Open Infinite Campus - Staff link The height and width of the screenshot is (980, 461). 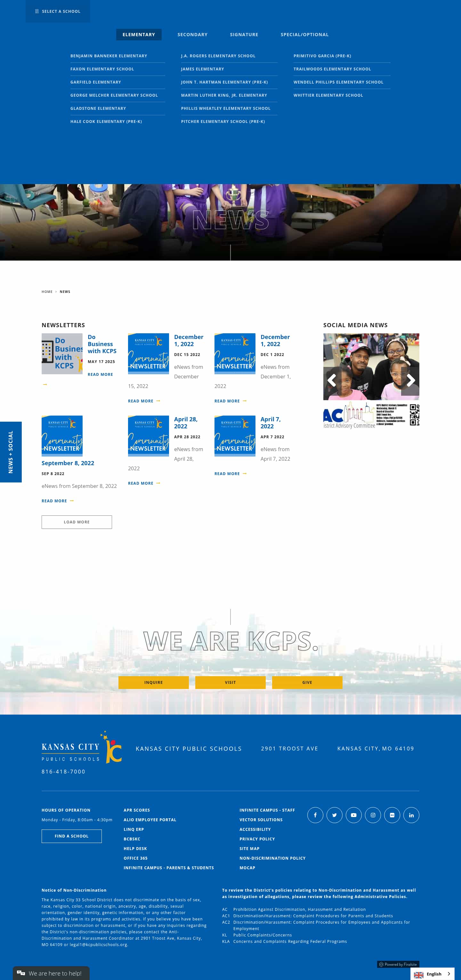pos(267,810)
